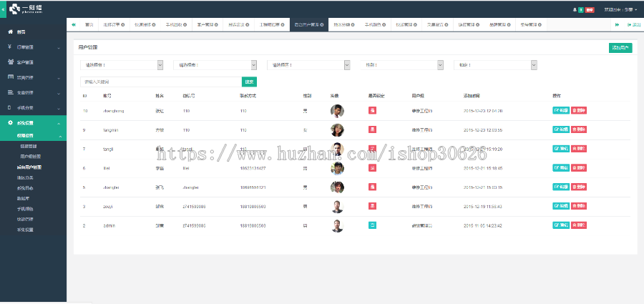
Task: Open the city selection dropdown
Action: (x=215, y=65)
